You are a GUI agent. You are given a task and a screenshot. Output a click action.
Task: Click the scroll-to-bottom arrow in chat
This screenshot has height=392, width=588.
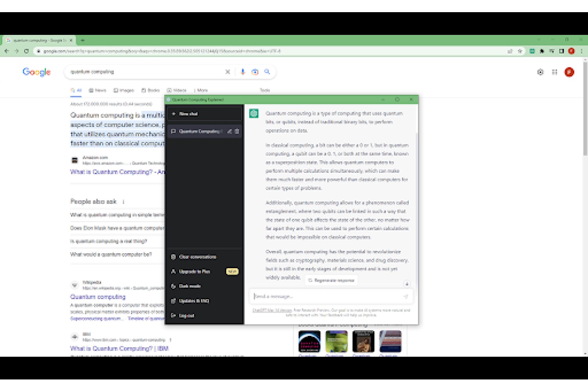click(x=407, y=284)
